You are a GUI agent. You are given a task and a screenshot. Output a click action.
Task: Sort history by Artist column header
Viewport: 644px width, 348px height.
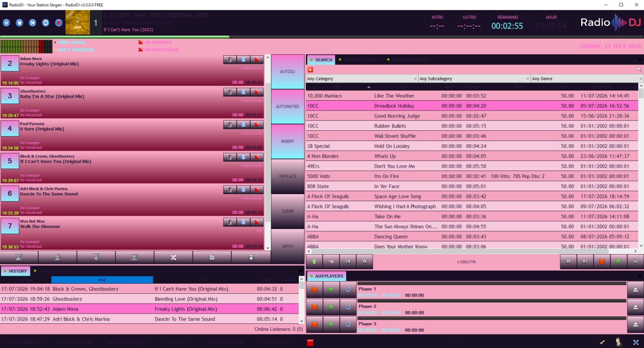(102, 279)
